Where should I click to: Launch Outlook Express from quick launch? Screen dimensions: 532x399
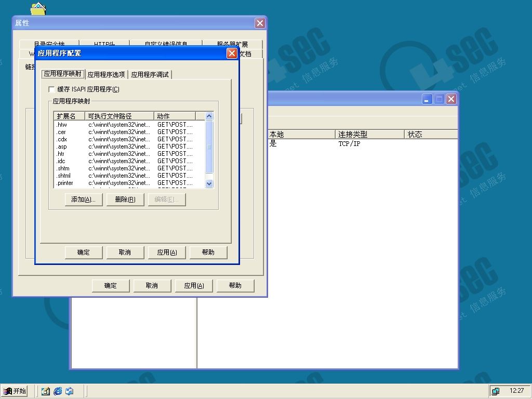pyautogui.click(x=70, y=391)
